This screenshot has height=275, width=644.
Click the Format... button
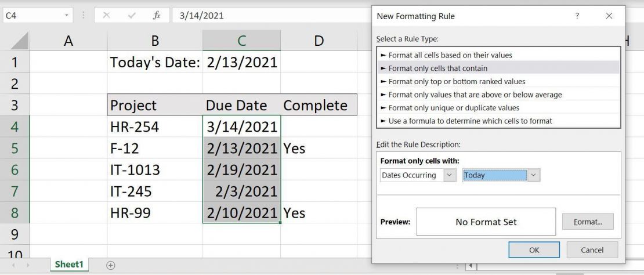[x=588, y=221]
